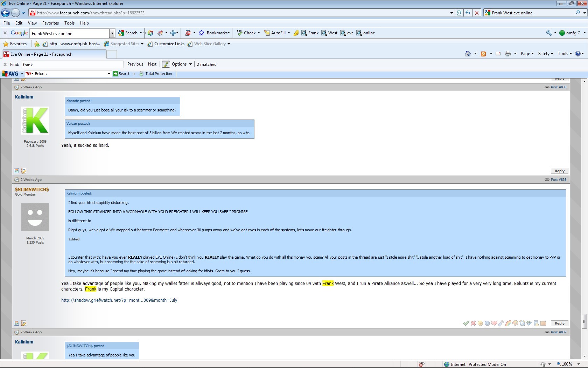The image size is (588, 368).
Task: Click the Google toolbar highlighter icon
Action: pos(296,33)
